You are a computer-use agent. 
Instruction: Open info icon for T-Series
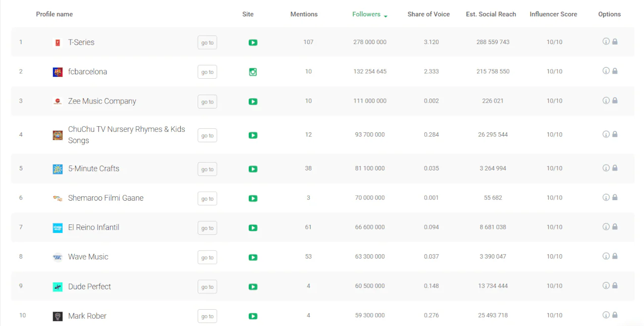click(x=605, y=42)
